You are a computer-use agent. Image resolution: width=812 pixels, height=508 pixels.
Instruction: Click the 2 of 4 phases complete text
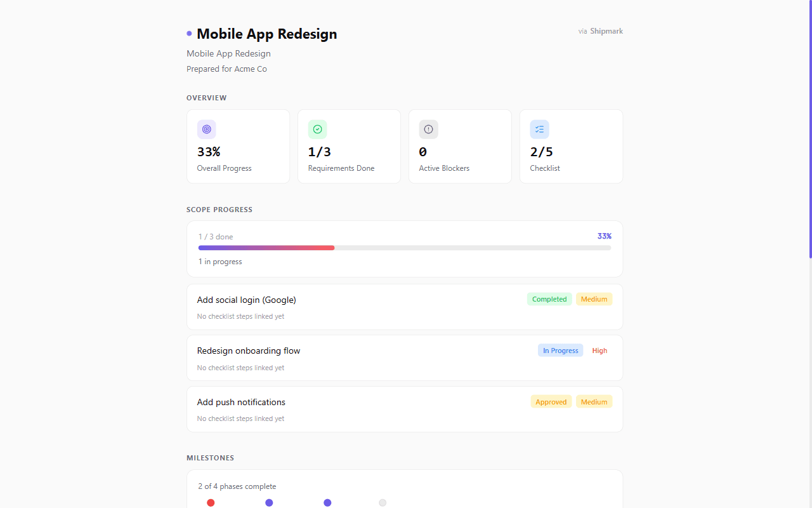pyautogui.click(x=237, y=486)
